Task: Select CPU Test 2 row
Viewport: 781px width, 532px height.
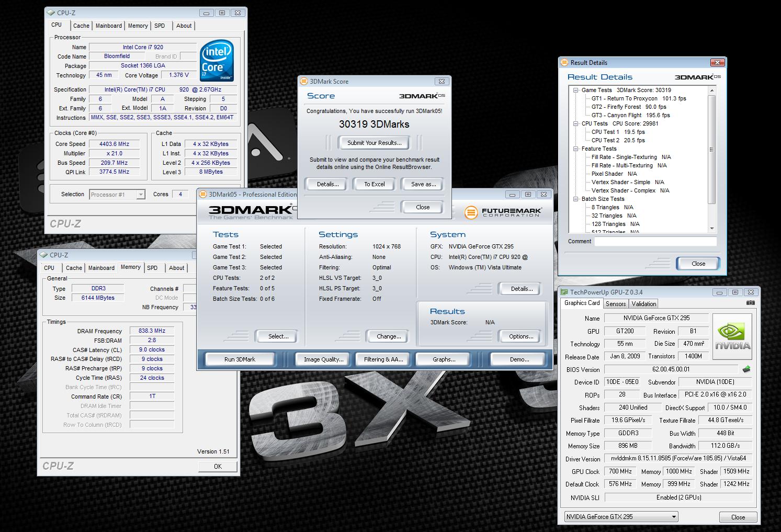Action: pos(618,140)
